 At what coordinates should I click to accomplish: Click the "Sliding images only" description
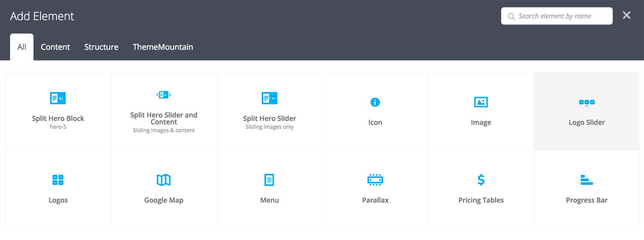click(270, 127)
